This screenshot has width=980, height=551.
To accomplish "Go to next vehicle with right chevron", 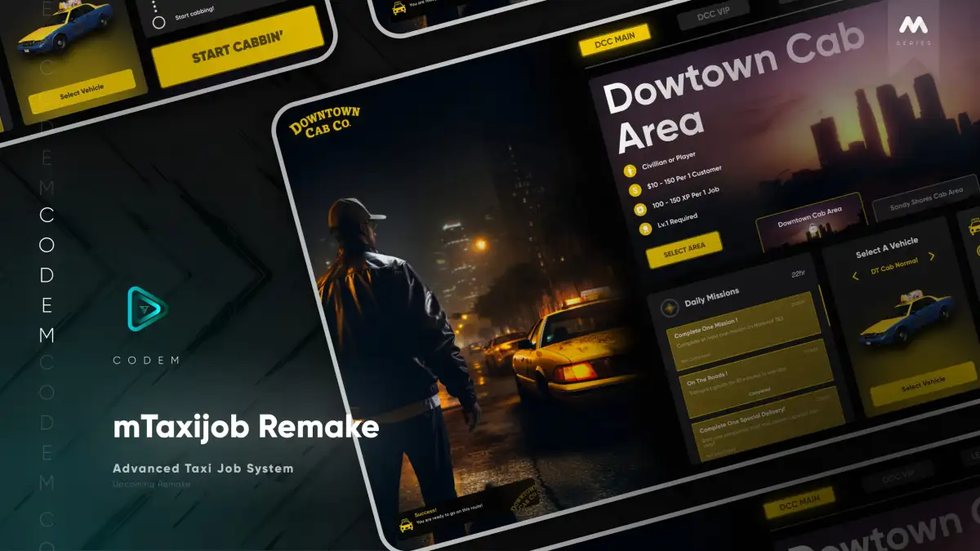I will click(x=932, y=256).
